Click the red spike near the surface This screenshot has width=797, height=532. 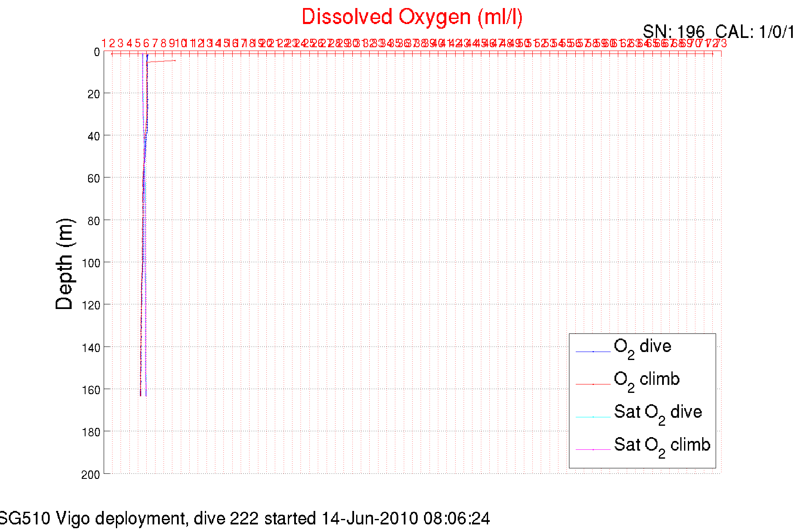(162, 62)
